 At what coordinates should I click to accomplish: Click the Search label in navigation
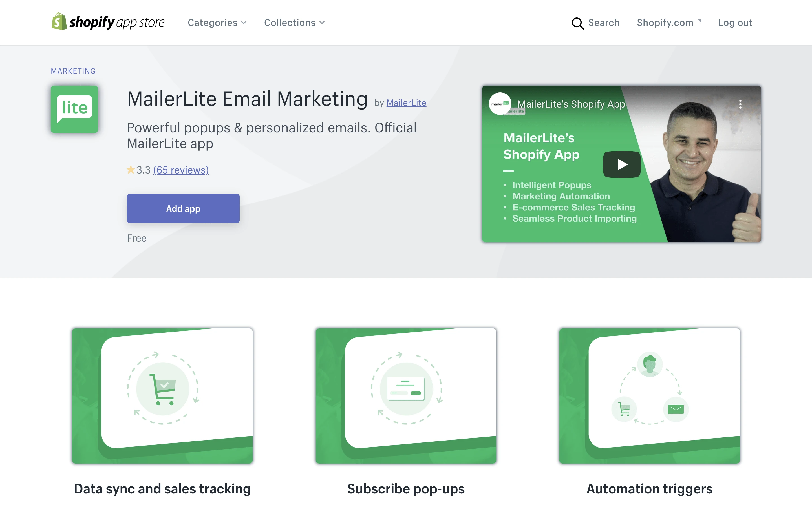pos(604,23)
